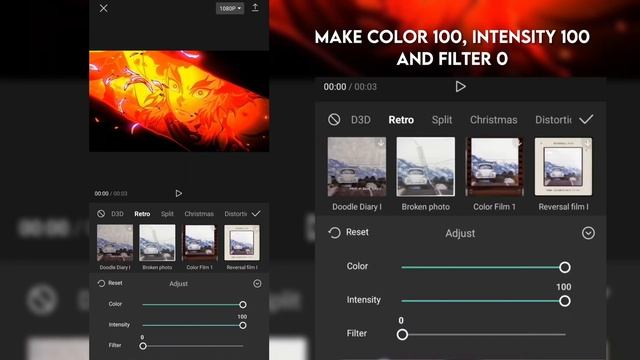Play the preview in the phone view
The image size is (640, 360).
click(178, 193)
